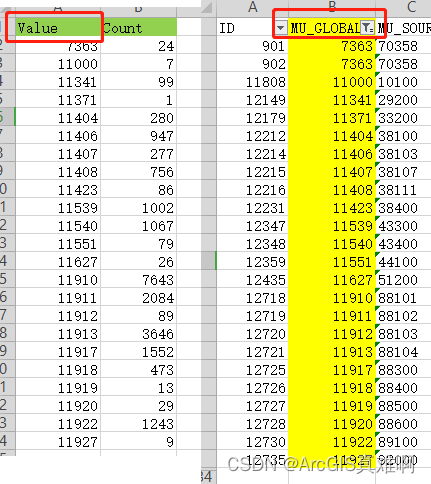Select column A header above ID

click(252, 7)
